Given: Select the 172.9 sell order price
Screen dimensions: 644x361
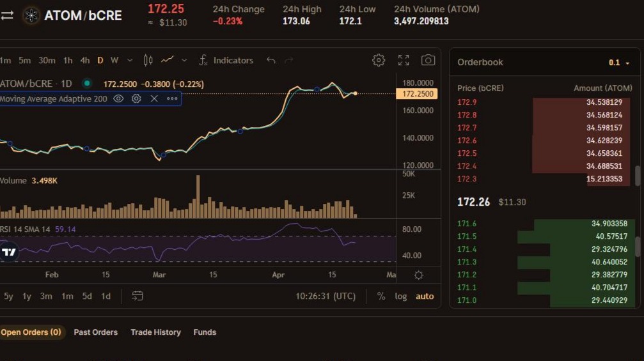Looking at the screenshot, I should [467, 102].
